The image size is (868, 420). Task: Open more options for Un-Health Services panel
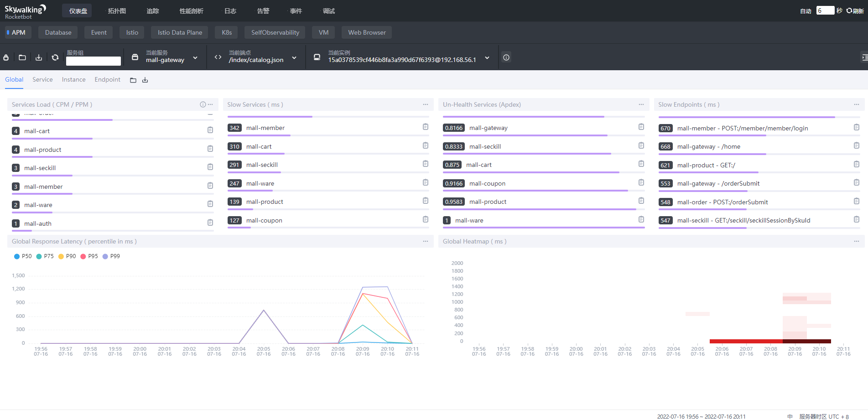641,104
